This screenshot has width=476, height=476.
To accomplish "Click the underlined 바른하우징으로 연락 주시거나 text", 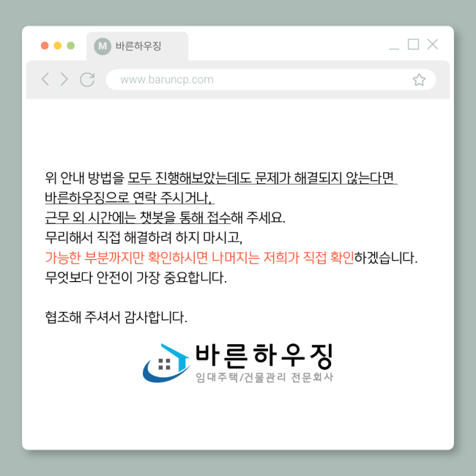I will pyautogui.click(x=130, y=198).
